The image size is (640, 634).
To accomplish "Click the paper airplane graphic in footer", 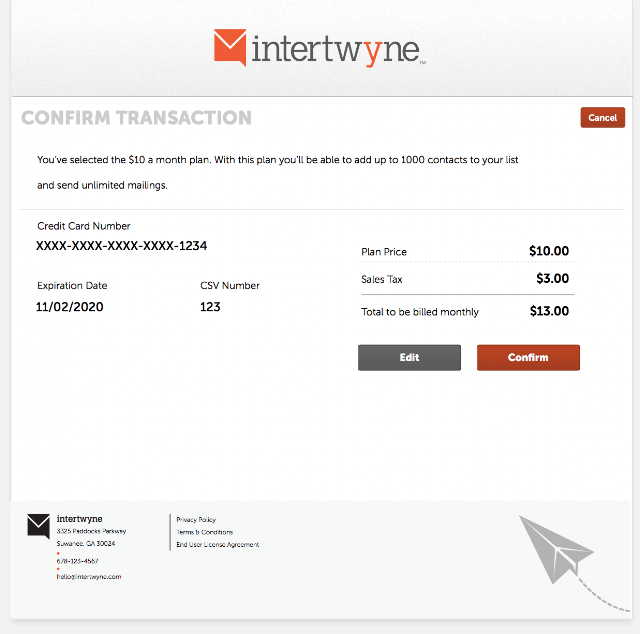I will click(554, 549).
